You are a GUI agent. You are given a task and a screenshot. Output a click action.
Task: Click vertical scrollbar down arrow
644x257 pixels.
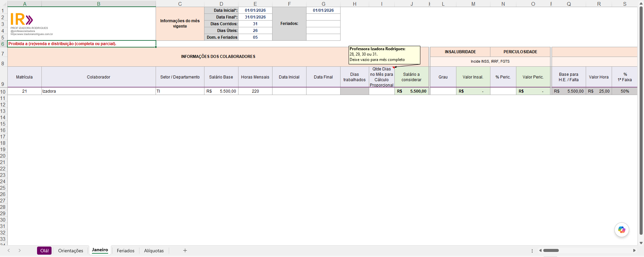641,243
